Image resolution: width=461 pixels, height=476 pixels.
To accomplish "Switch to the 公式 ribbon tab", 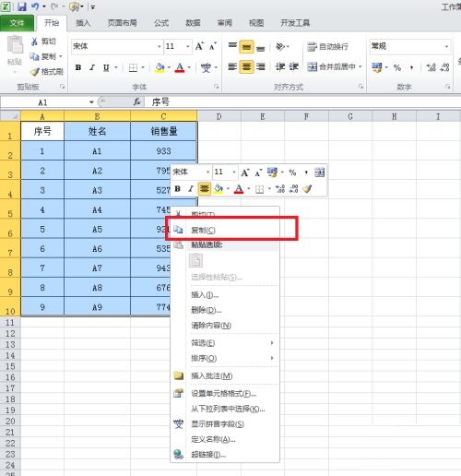I will click(161, 23).
